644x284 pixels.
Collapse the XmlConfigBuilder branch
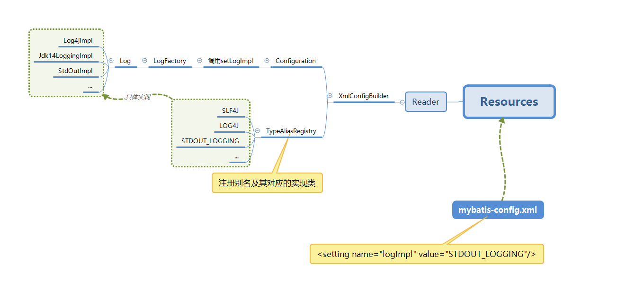330,96
